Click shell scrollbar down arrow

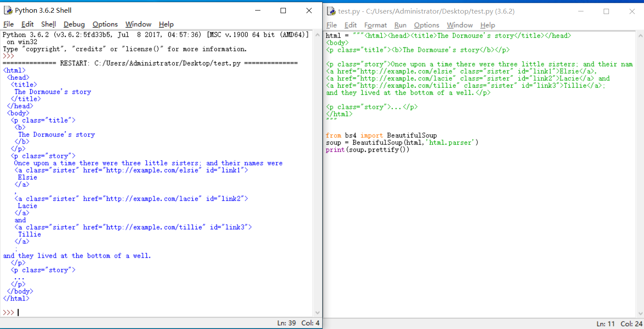coord(318,313)
